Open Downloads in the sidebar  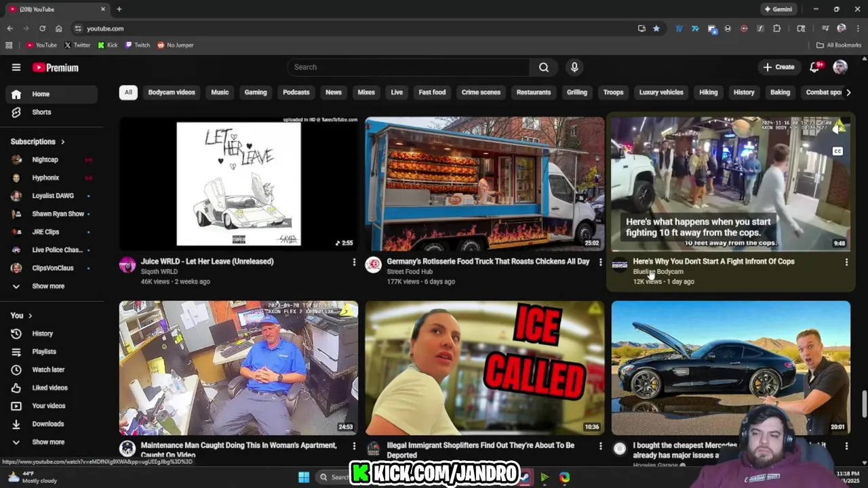52,424
